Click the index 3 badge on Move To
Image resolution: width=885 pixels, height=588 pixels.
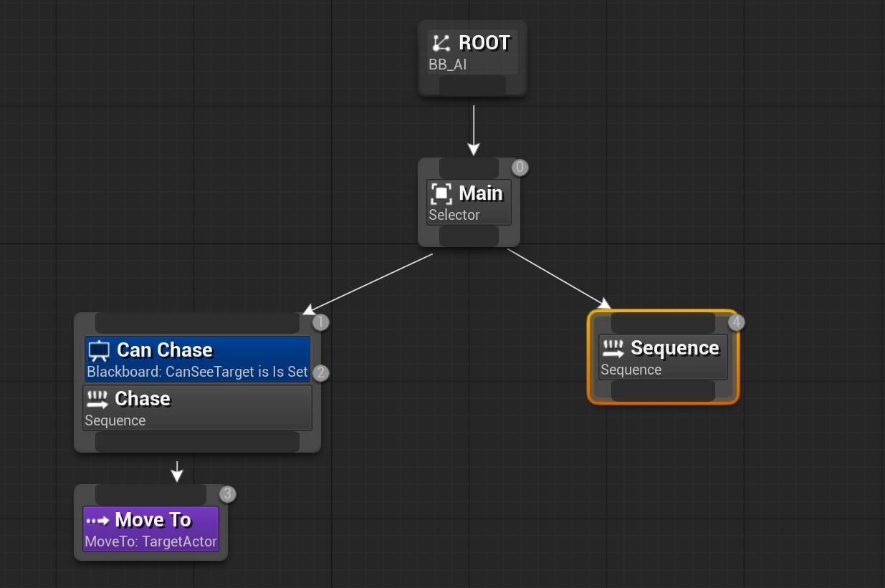point(228,493)
